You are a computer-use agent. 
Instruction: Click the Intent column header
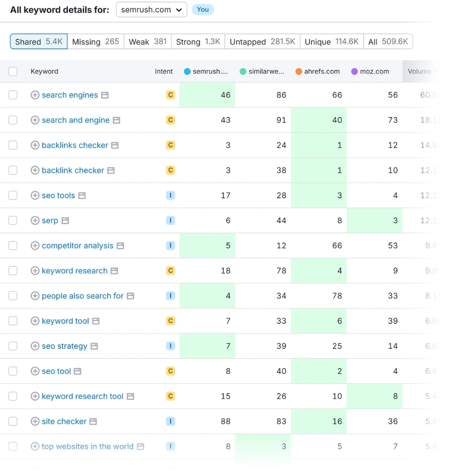point(164,72)
